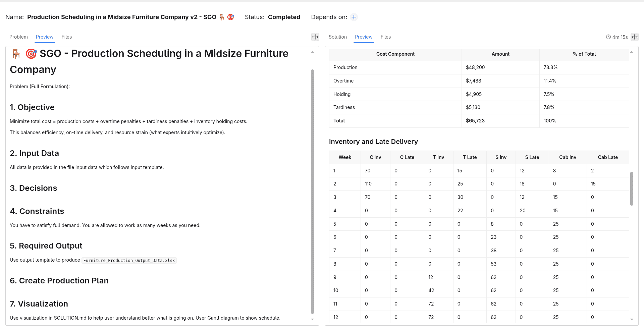Switch to the right panel Files tab
Viewport: 644px width, 328px height.
point(386,37)
